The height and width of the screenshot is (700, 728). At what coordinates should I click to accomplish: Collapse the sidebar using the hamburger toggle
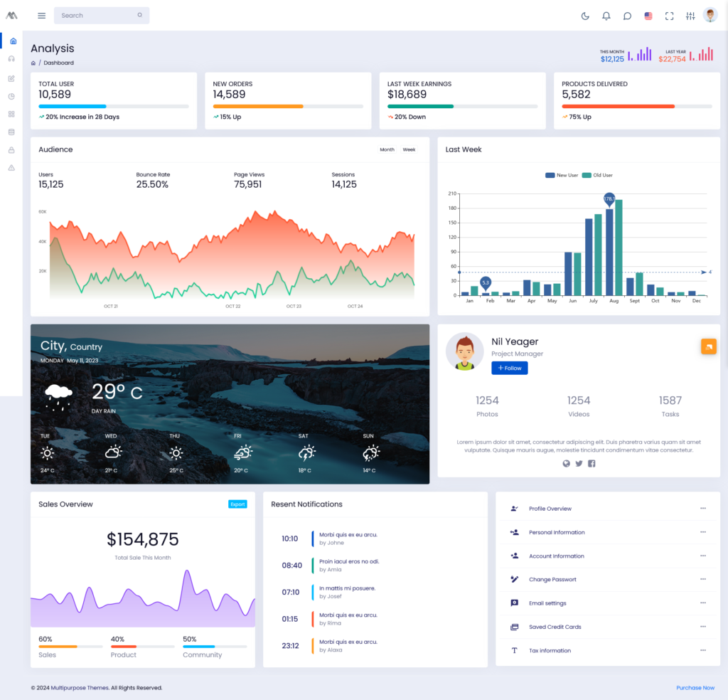[41, 15]
